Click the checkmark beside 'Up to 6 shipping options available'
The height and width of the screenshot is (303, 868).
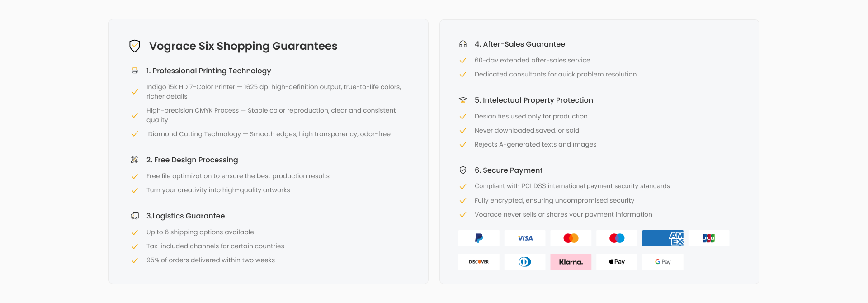coord(135,232)
